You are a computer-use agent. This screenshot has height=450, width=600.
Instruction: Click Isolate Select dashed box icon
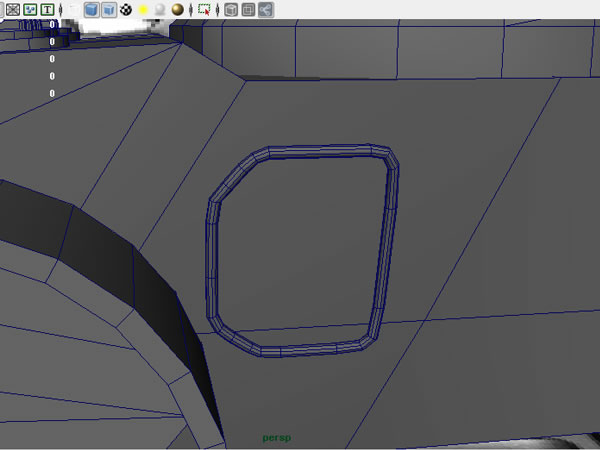point(204,10)
